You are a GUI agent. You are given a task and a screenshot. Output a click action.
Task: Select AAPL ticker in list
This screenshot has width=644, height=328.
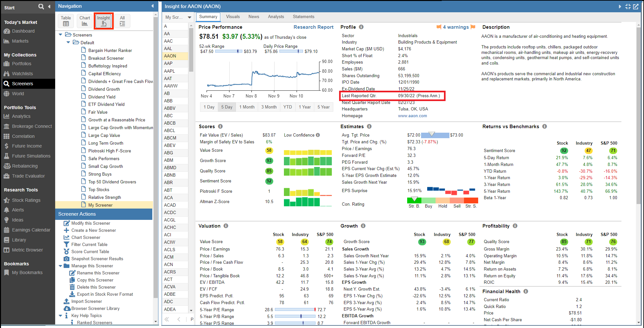[x=175, y=71]
